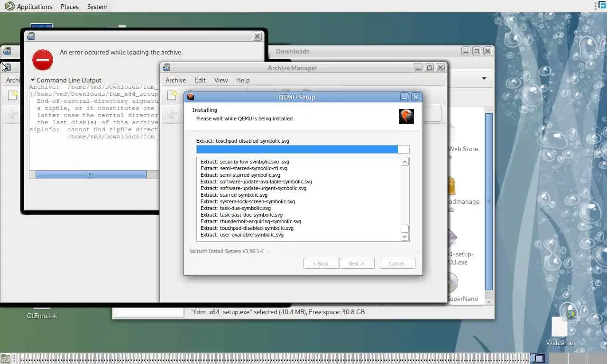Screen dimensions: 607x364
Task: Select 'Extract: system-lock-screen-symbolic.svg' log row
Action: click(x=248, y=201)
